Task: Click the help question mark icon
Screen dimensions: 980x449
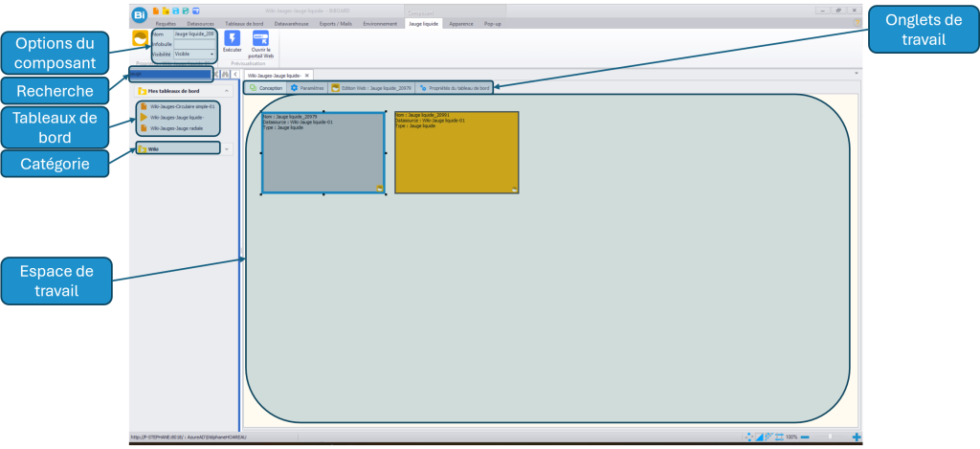Action: pyautogui.click(x=857, y=23)
